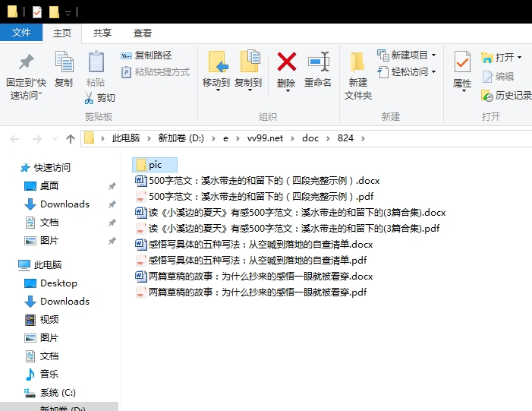The height and width of the screenshot is (411, 532).
Task: Select 感悟写具体的五种写法 .pdf file
Action: tap(251, 260)
